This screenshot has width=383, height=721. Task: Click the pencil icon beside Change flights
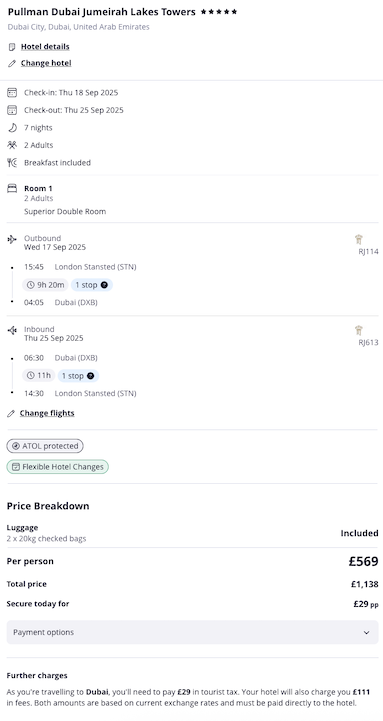tap(11, 414)
